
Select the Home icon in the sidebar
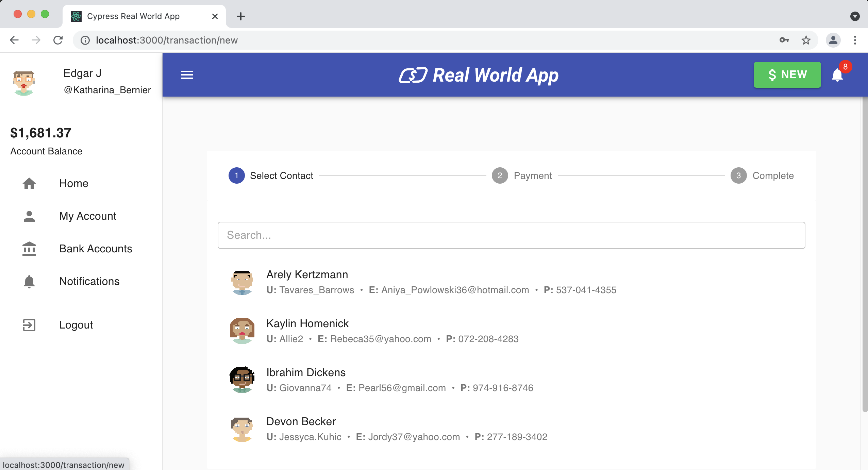tap(29, 183)
